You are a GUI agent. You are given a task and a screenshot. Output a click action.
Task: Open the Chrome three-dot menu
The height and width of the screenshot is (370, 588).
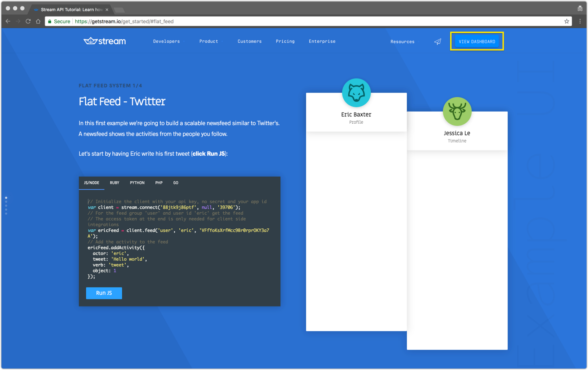580,21
